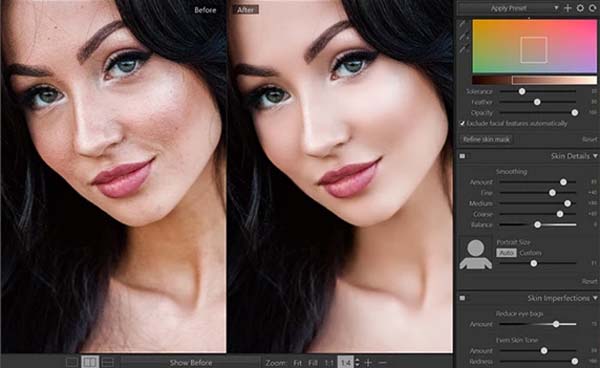Screen dimensions: 600x368
Task: Adjust the Portrait Size slider
Action: [x=533, y=263]
